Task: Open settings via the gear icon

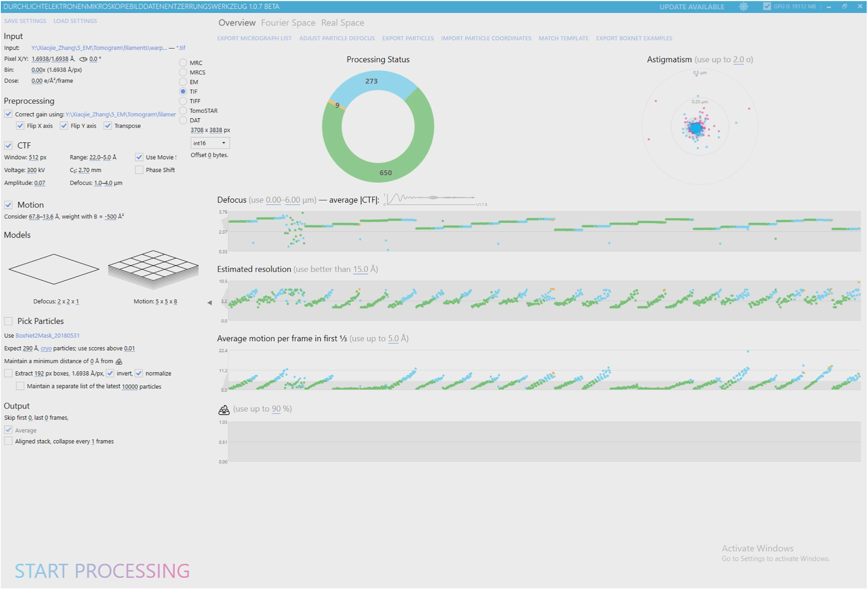Action: tap(743, 6)
